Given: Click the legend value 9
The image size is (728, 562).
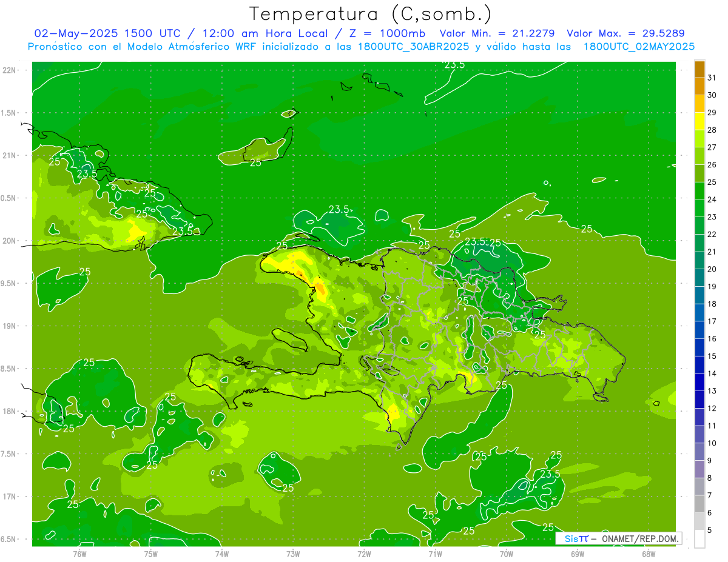Looking at the screenshot, I should pyautogui.click(x=710, y=461).
